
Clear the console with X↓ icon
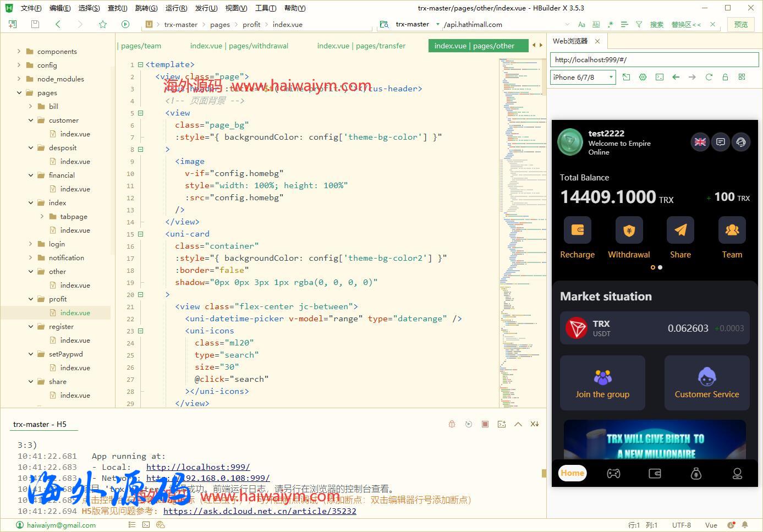point(534,424)
